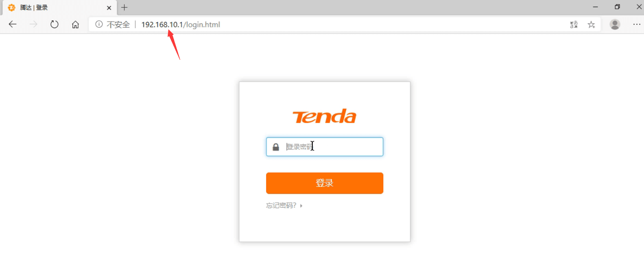Screen dimensions: 644x261
Task: Open the 忘记密码? link
Action: (281, 206)
